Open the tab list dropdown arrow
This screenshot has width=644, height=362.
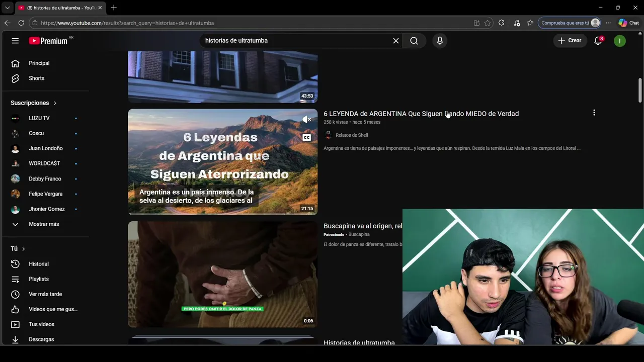click(7, 8)
